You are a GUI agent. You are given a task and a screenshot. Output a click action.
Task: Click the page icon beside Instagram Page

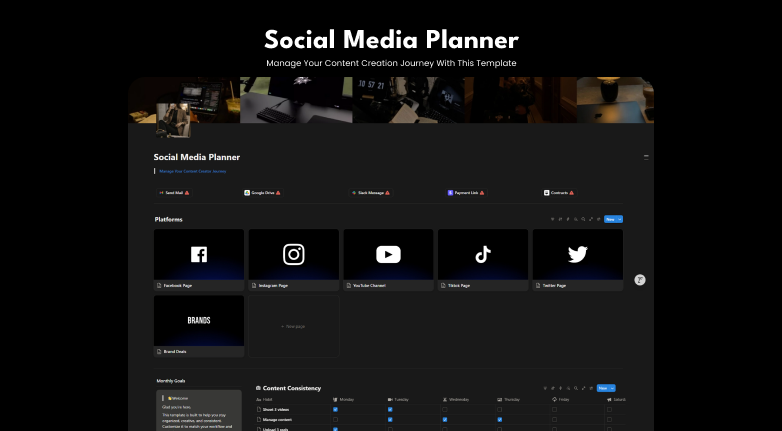[x=253, y=286]
